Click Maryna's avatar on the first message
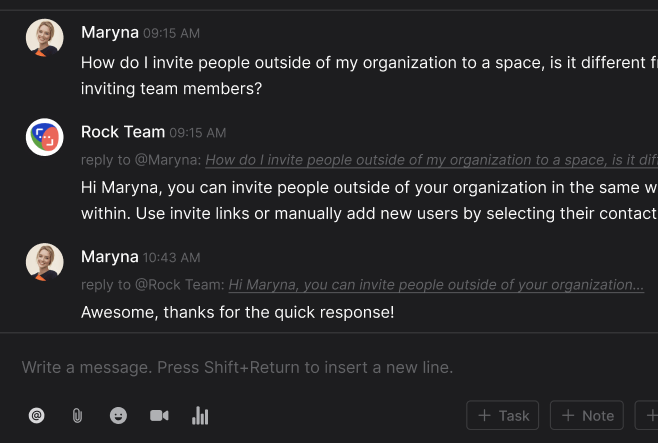Image resolution: width=658 pixels, height=443 pixels. (44, 37)
